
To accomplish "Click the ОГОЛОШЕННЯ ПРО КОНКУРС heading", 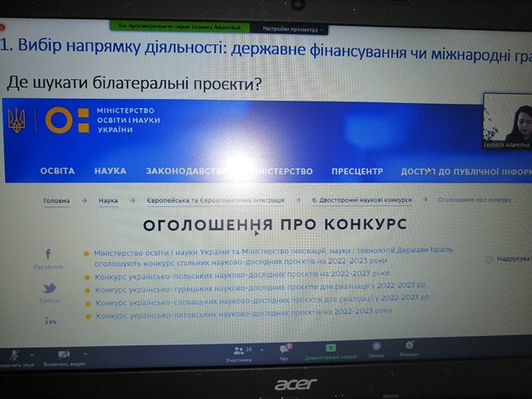I will 275,224.
